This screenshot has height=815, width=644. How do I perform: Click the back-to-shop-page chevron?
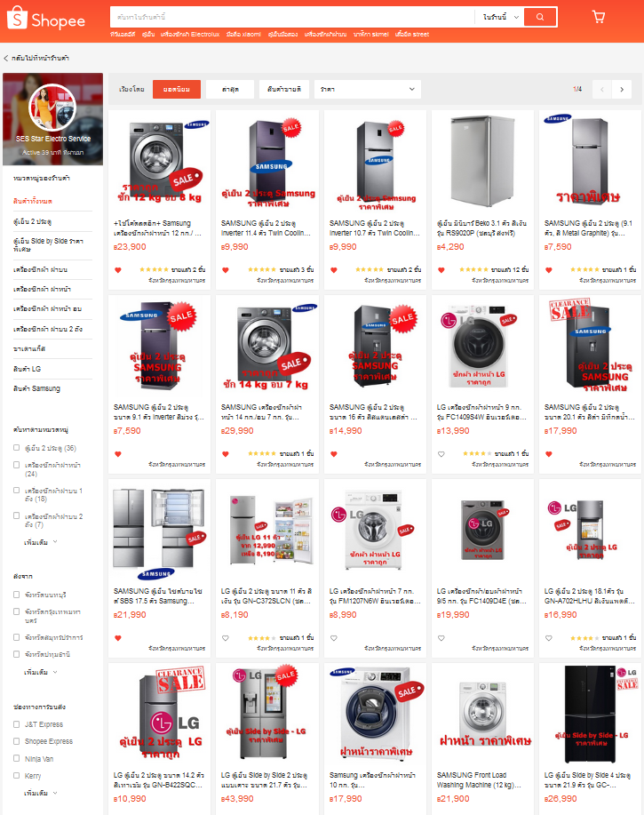[5, 59]
